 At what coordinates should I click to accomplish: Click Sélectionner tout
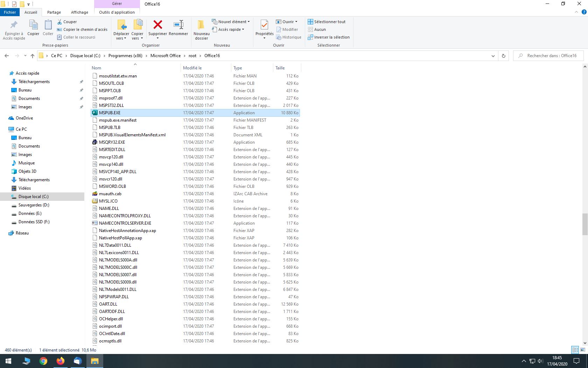327,22
